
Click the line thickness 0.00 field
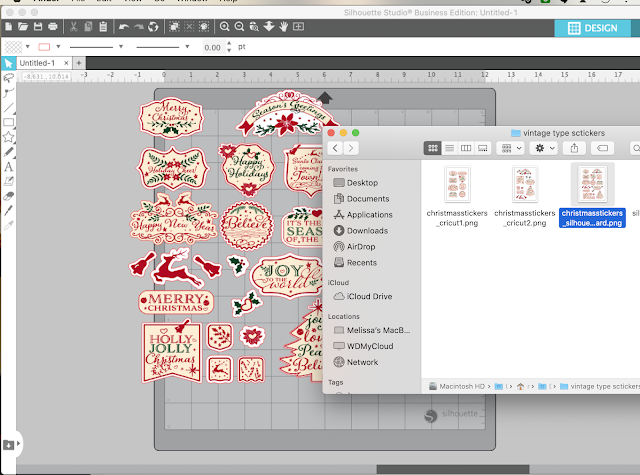212,47
